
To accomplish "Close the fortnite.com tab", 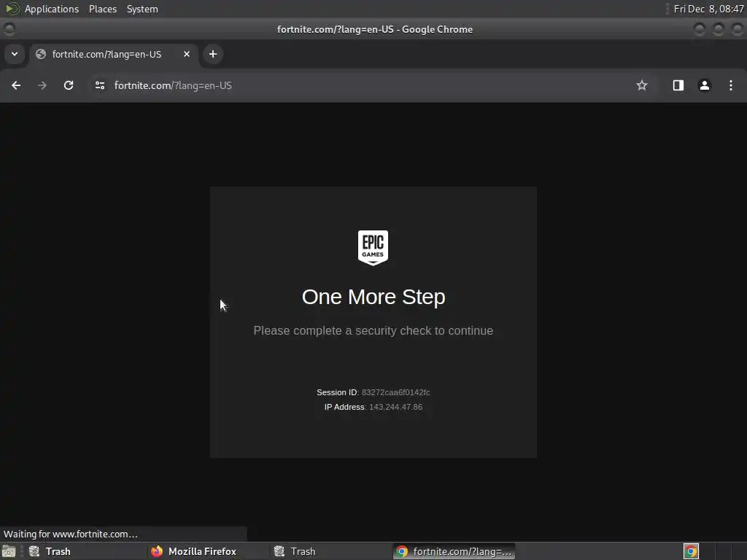I will (x=187, y=54).
